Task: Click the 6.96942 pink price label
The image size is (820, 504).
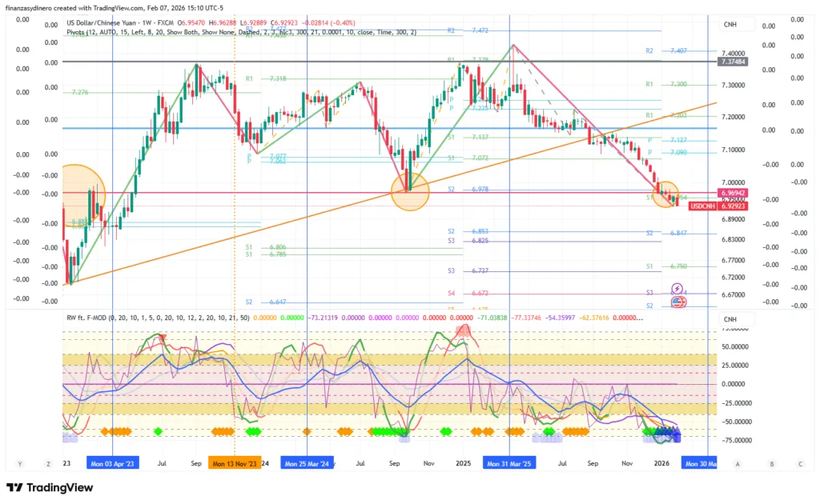Action: click(733, 193)
